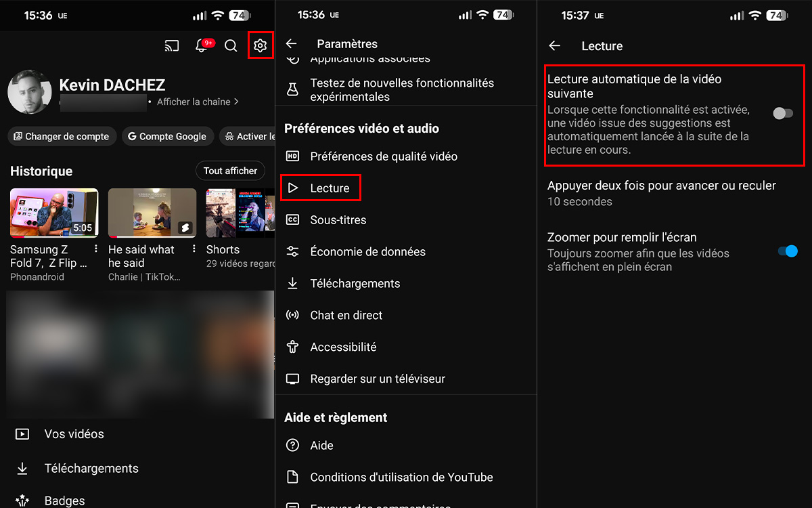Open Conditions d'utilisation de YouTube
812x508 pixels.
click(x=401, y=477)
